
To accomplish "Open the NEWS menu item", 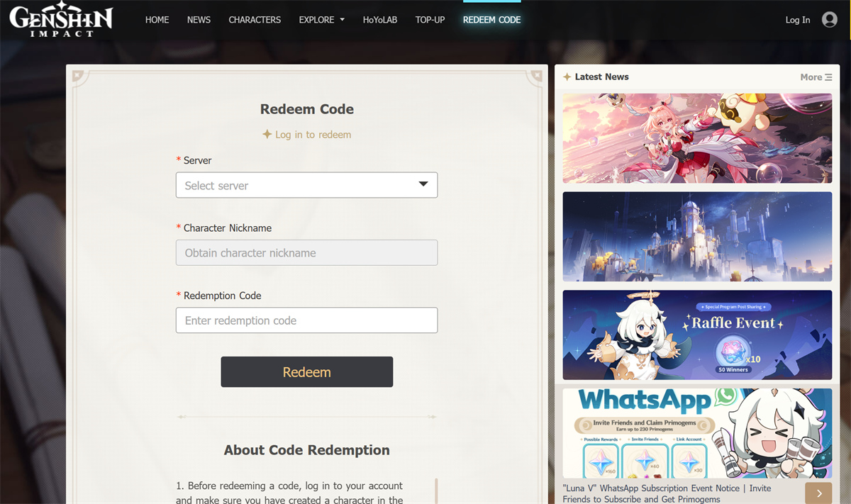I will pyautogui.click(x=199, y=20).
